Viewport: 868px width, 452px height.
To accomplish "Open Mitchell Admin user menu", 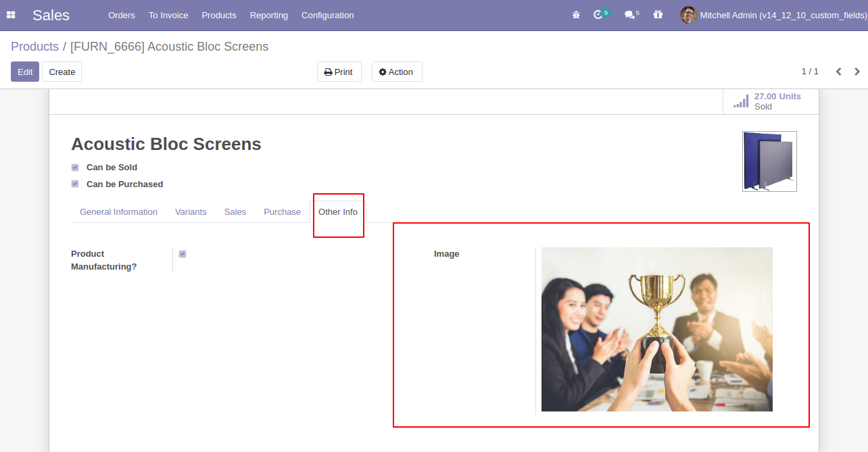I will point(773,15).
